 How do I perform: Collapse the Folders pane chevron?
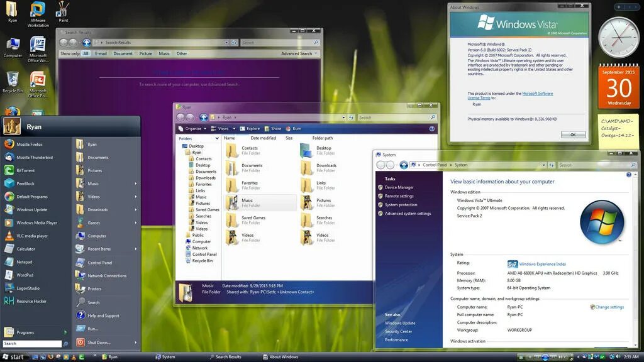217,139
